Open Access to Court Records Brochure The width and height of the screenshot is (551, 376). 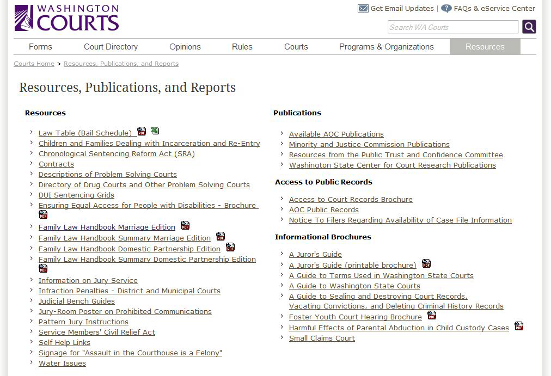(x=351, y=199)
